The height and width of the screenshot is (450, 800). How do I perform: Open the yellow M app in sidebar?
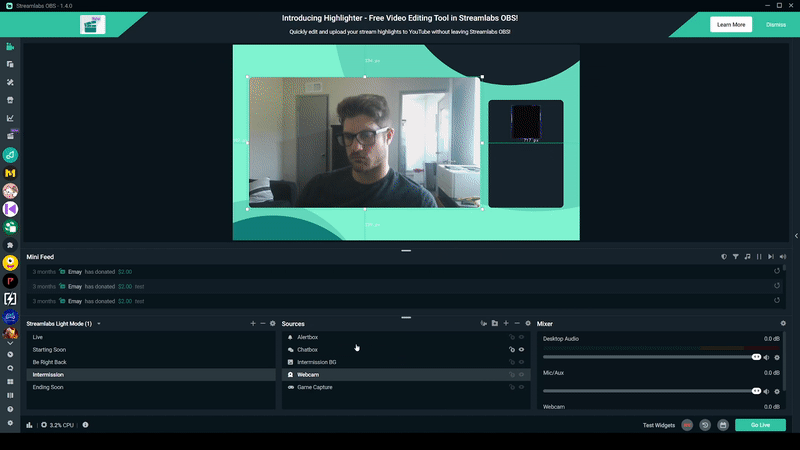coord(10,173)
